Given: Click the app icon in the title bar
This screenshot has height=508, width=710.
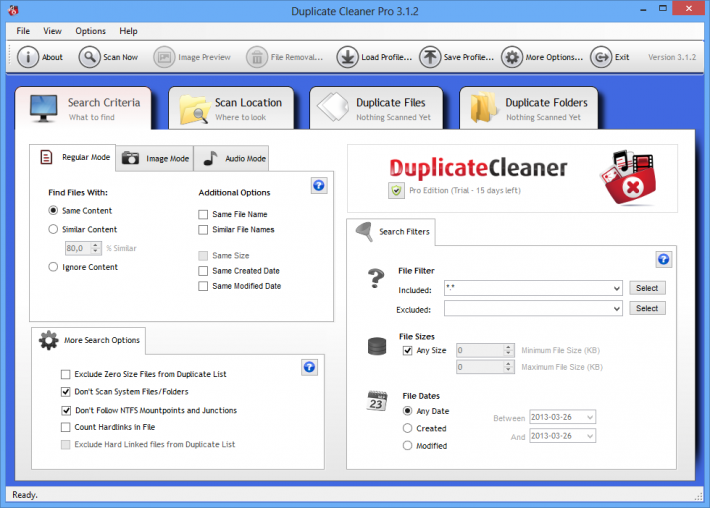Looking at the screenshot, I should point(14,10).
